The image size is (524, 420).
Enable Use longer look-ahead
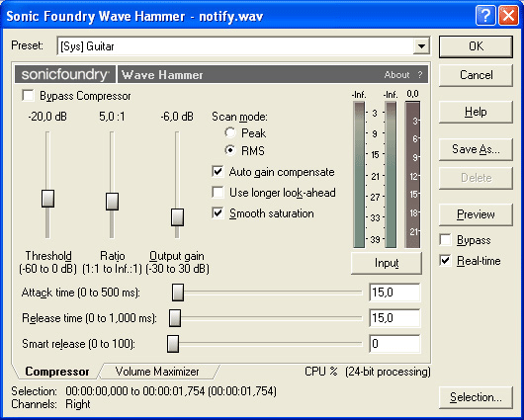(218, 193)
